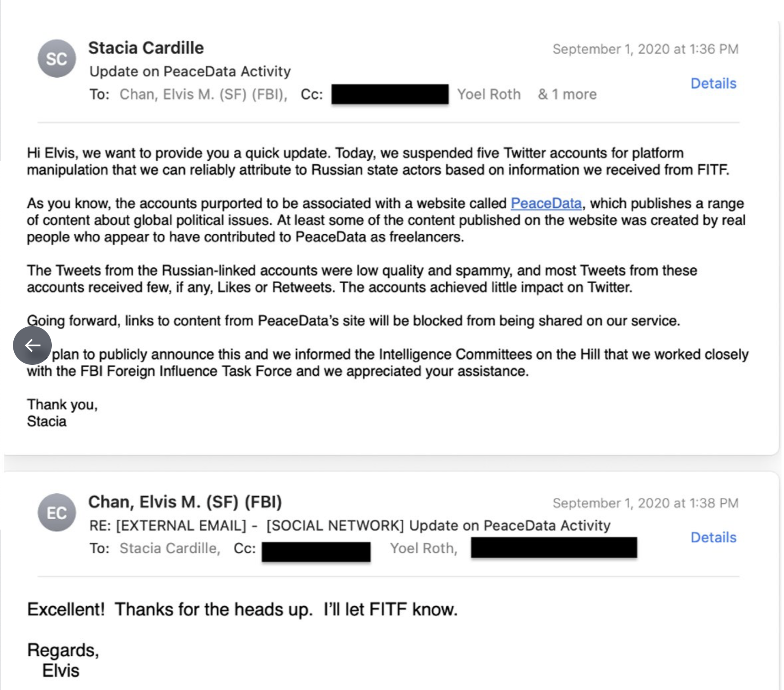Screen dimensions: 784x690
Task: Click recipient Chan, Elvis M. in To field
Action: (203, 94)
